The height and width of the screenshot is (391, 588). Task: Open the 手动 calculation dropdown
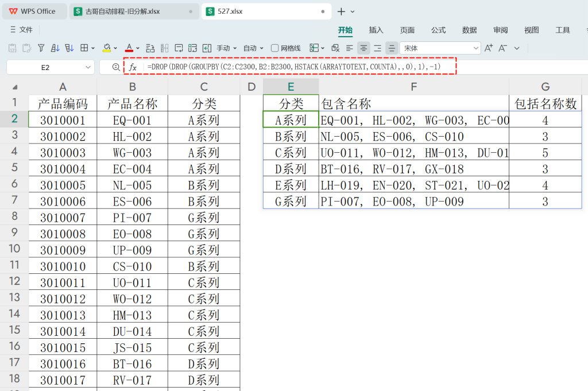tap(227, 48)
